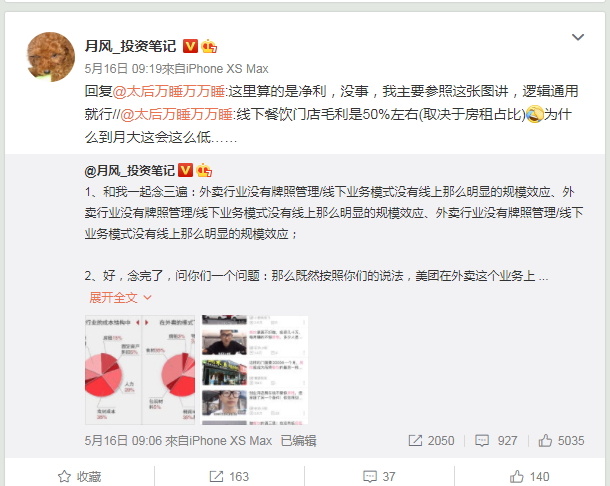610x486 pixels.
Task: Open the pie chart image thumbnail
Action: 140,370
